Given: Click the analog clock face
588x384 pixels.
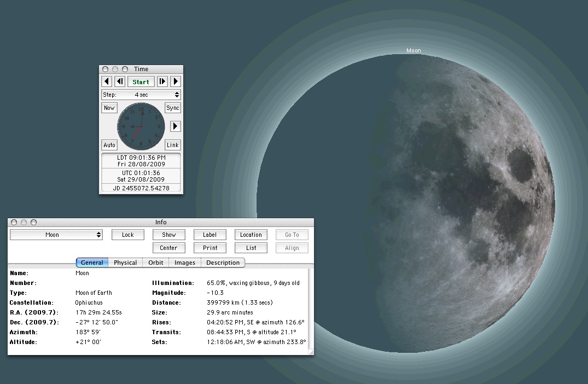Looking at the screenshot, I should 141,126.
